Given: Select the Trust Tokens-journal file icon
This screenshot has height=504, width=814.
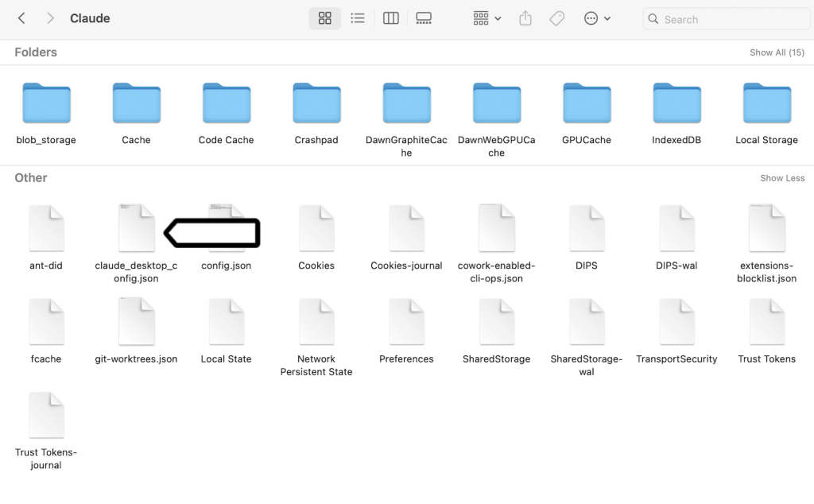Looking at the screenshot, I should [46, 415].
